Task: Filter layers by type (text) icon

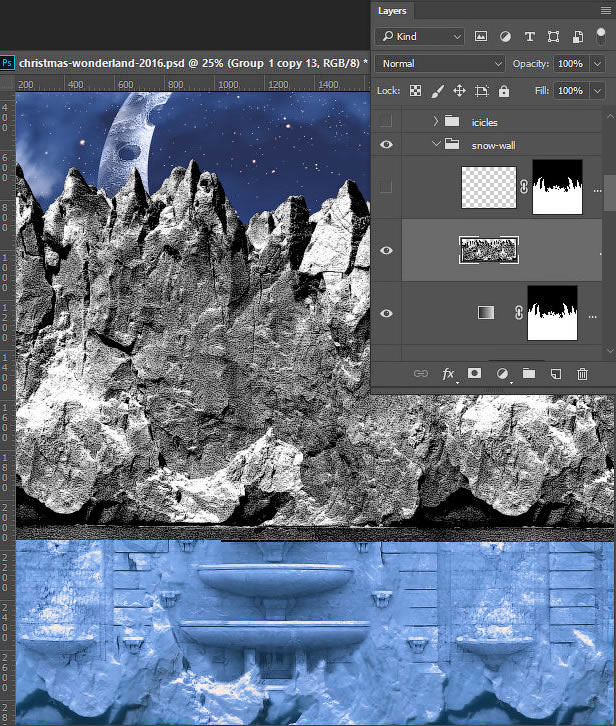Action: (529, 36)
